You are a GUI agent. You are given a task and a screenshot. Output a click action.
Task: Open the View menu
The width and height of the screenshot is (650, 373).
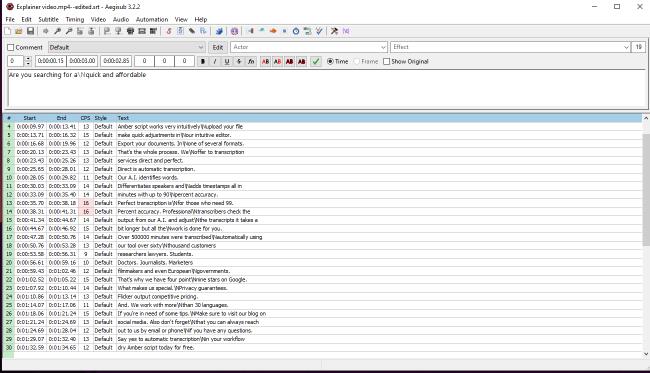coord(181,19)
